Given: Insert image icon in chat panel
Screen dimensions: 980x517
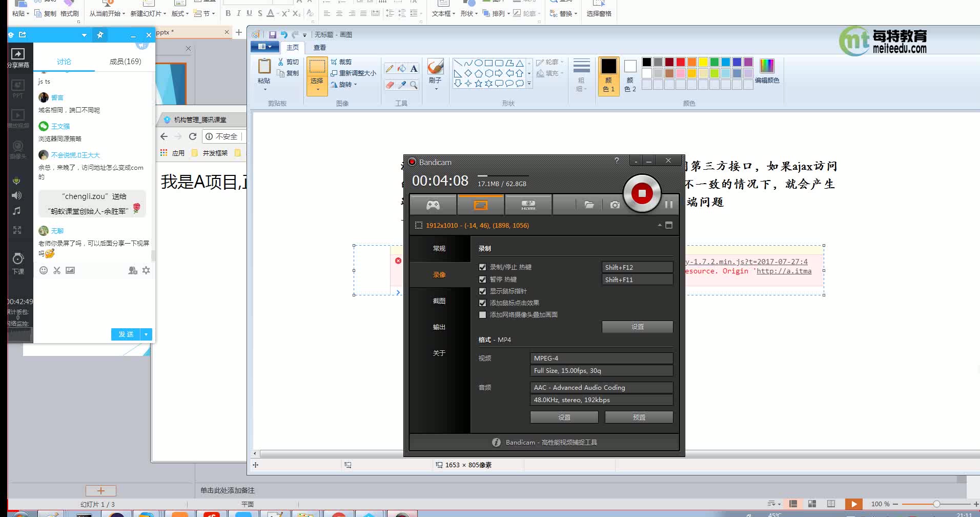Looking at the screenshot, I should click(x=70, y=270).
